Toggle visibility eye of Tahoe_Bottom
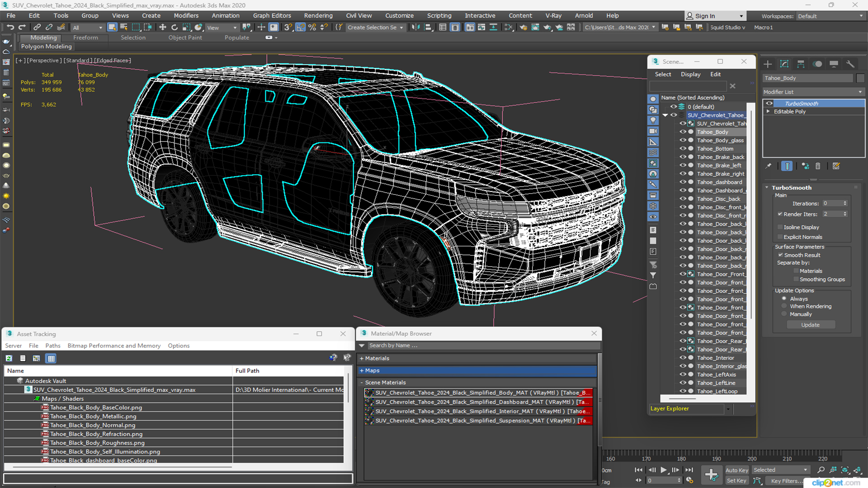 click(x=683, y=149)
